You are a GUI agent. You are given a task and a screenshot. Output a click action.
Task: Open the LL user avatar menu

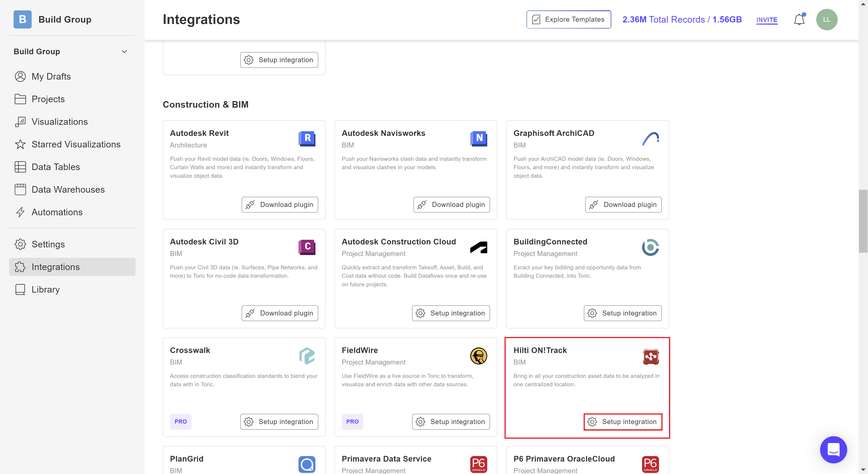(827, 19)
